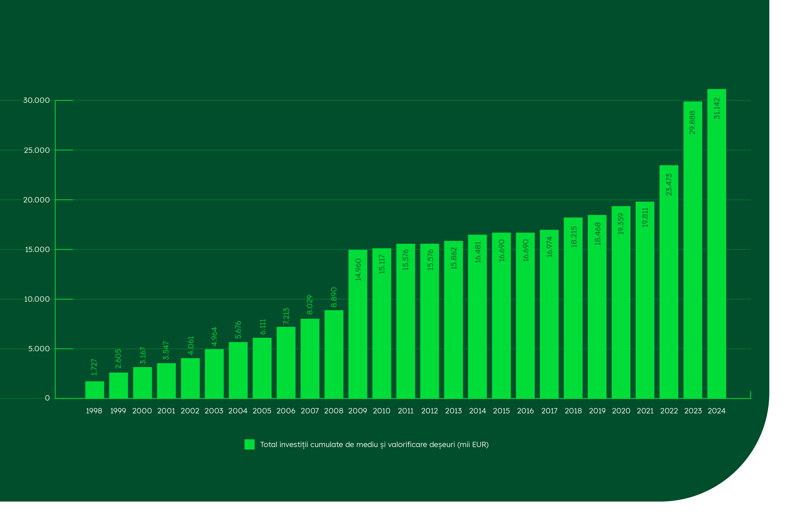The image size is (812, 528).
Task: Select the 1999 bar labeled 2.605
Action: coord(118,385)
